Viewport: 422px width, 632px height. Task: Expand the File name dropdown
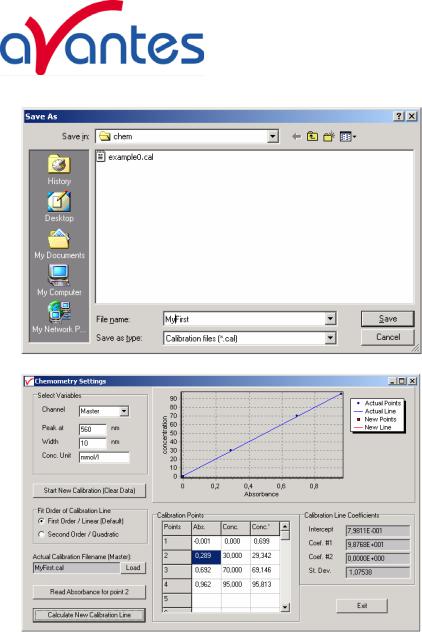coord(330,319)
